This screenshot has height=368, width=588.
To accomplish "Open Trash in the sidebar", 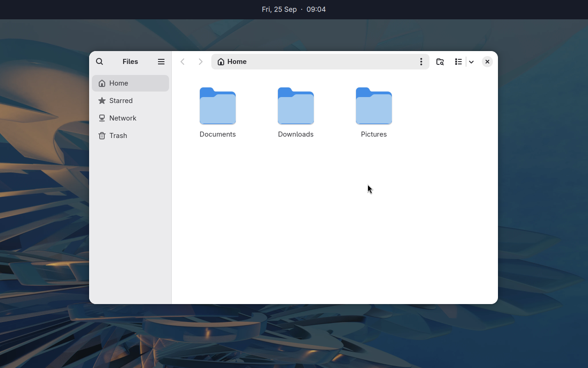I will (x=130, y=136).
